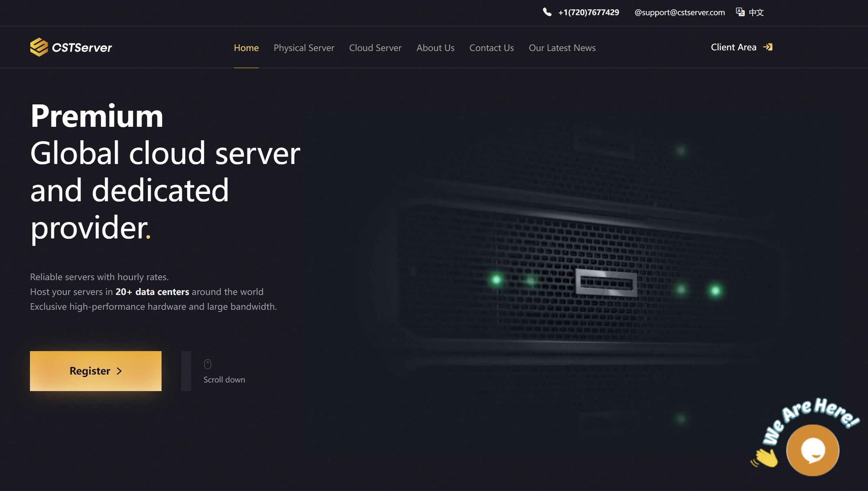
Task: Select the Cloud Server menu item
Action: [375, 47]
